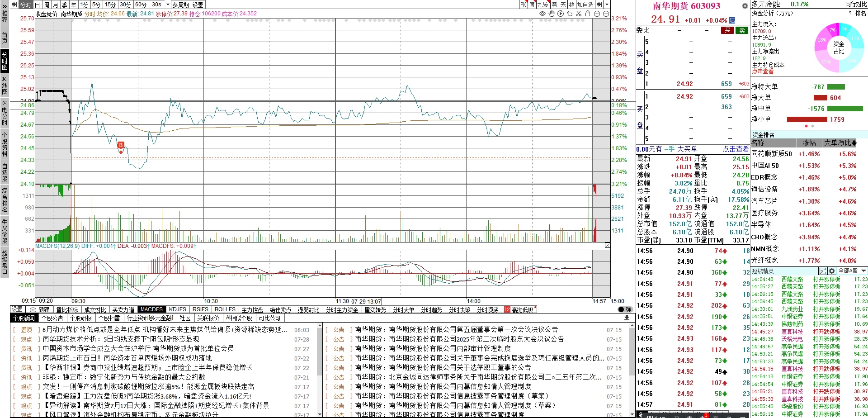Switch to 15分 period tab

click(x=110, y=5)
